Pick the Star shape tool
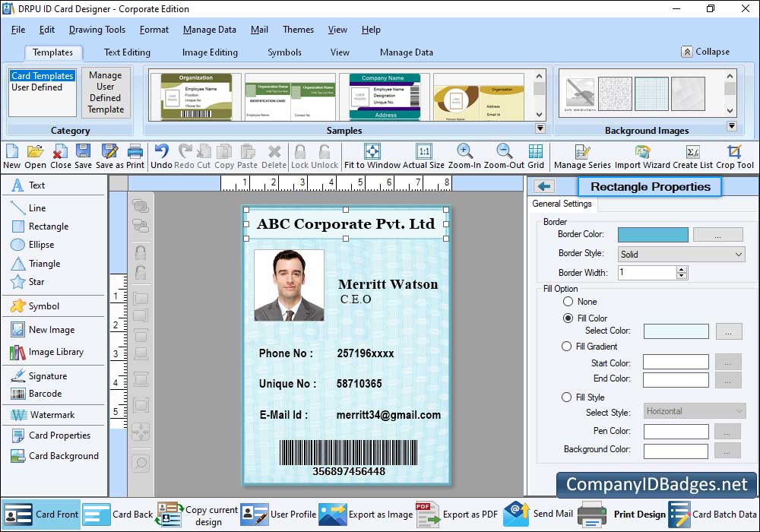The image size is (760, 532). pos(27,281)
